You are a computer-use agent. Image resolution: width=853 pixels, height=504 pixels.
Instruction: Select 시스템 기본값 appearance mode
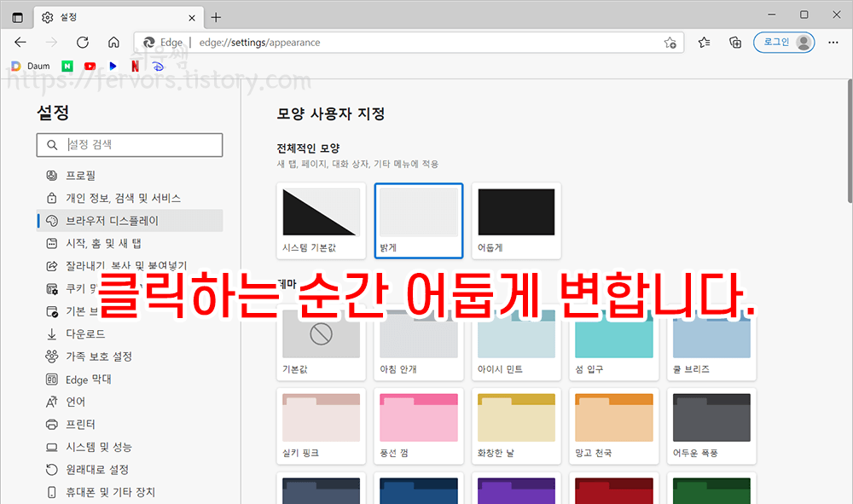point(321,221)
